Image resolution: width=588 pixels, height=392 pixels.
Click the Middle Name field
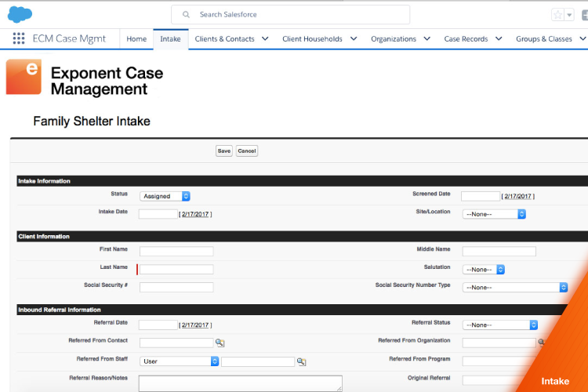[499, 252]
